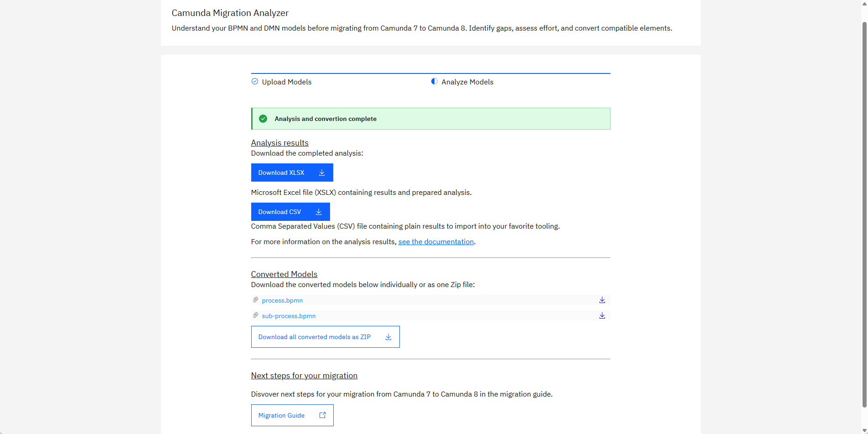The image size is (868, 434).
Task: Click the scroll down arrow
Action: pyautogui.click(x=864, y=430)
